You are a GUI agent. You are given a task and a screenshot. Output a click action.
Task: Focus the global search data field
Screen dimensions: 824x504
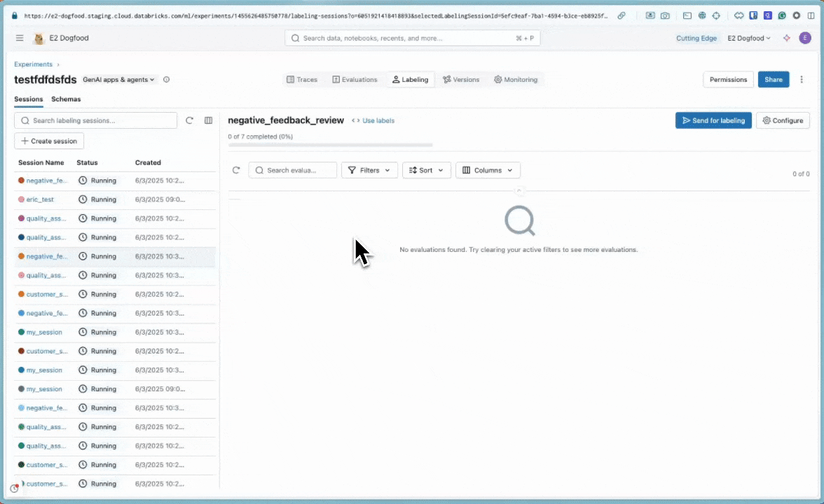412,38
